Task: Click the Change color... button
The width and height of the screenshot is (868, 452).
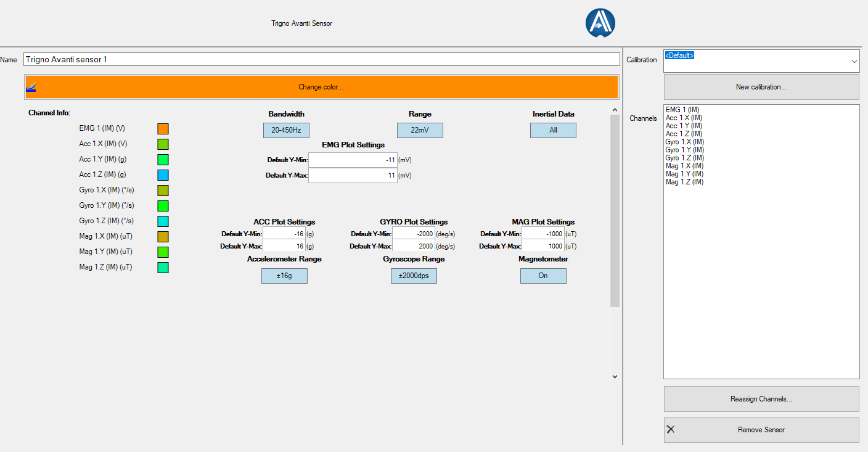Action: coord(321,87)
